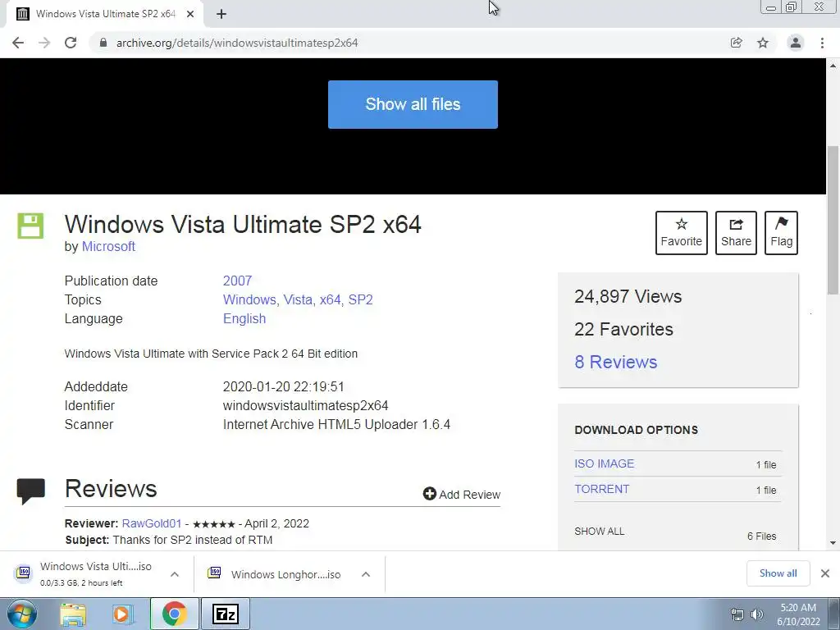Screen dimensions: 840x630
Task: Open the Windows Start orb
Action: point(21,614)
